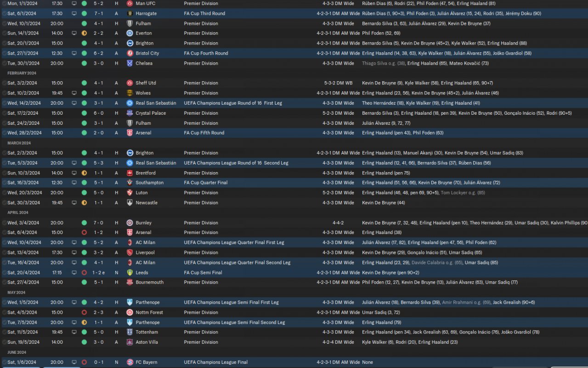Click the 7 - 1 result against Harrogate

tap(98, 13)
